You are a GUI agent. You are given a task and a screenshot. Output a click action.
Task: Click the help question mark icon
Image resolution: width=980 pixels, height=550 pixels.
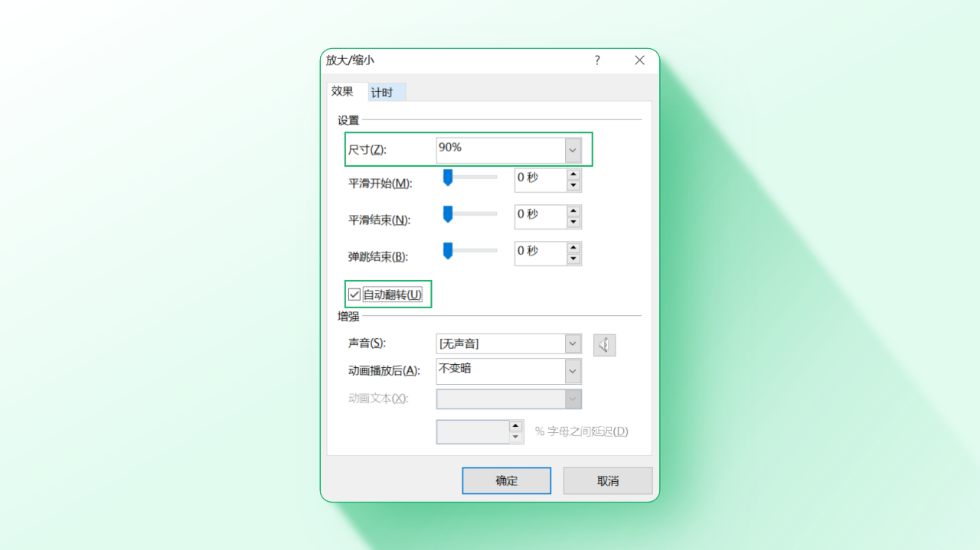[x=597, y=60]
